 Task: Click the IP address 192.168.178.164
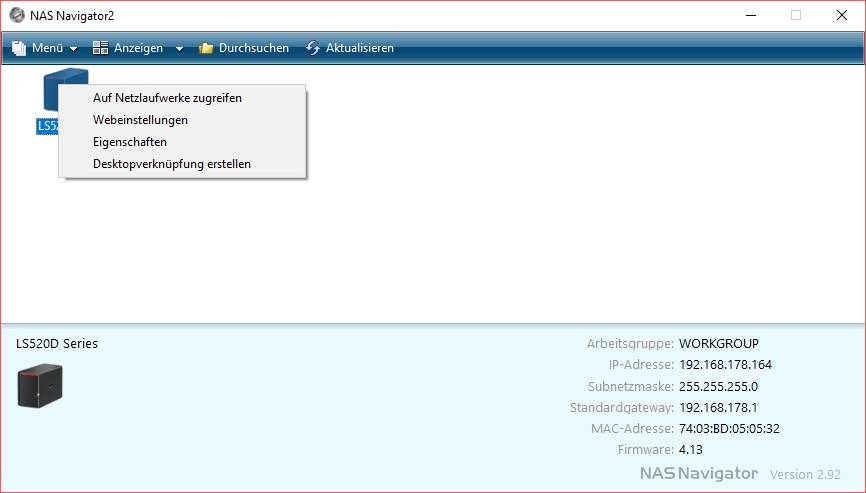pyautogui.click(x=725, y=364)
